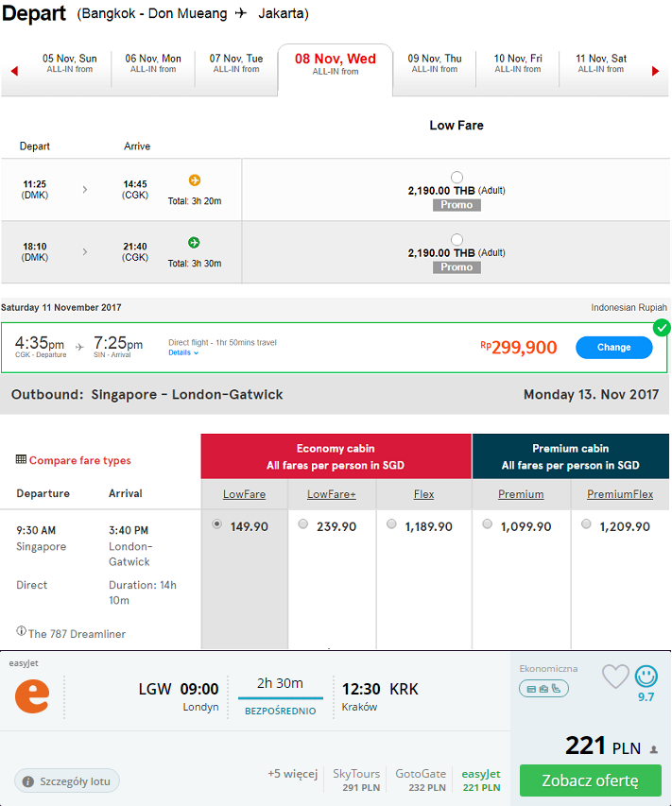Image resolution: width=672 pixels, height=806 pixels.
Task: Select the 09 Nov, Thu date tab
Action: click(435, 63)
